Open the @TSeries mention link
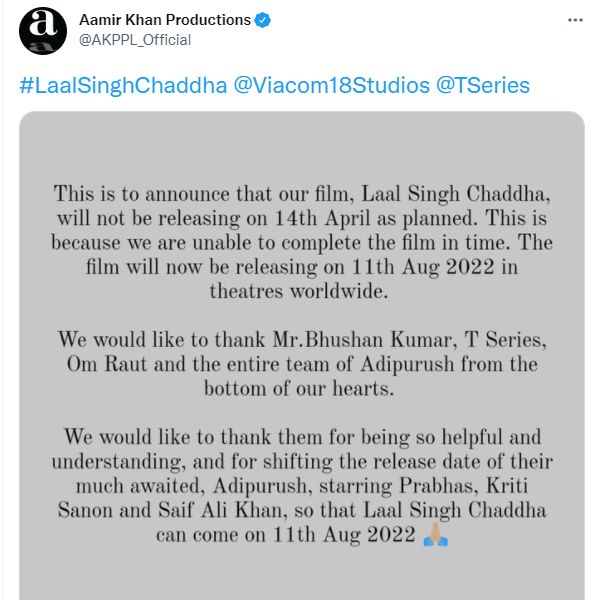 tap(483, 85)
